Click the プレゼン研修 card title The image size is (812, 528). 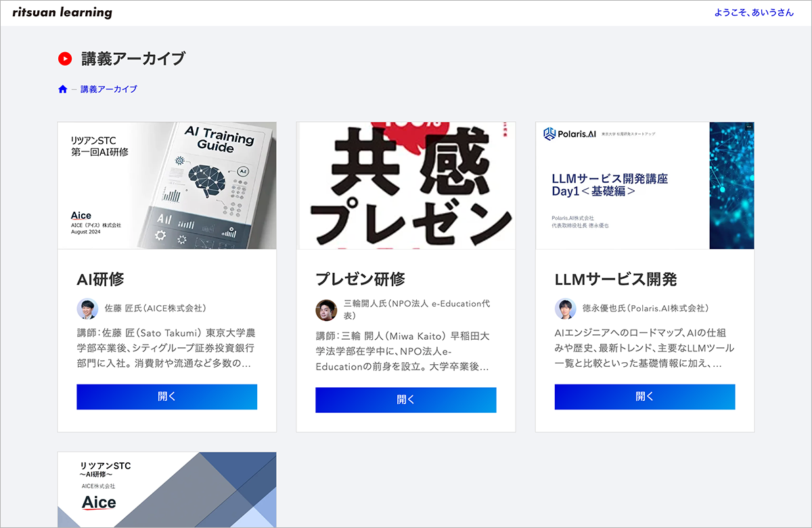361,280
